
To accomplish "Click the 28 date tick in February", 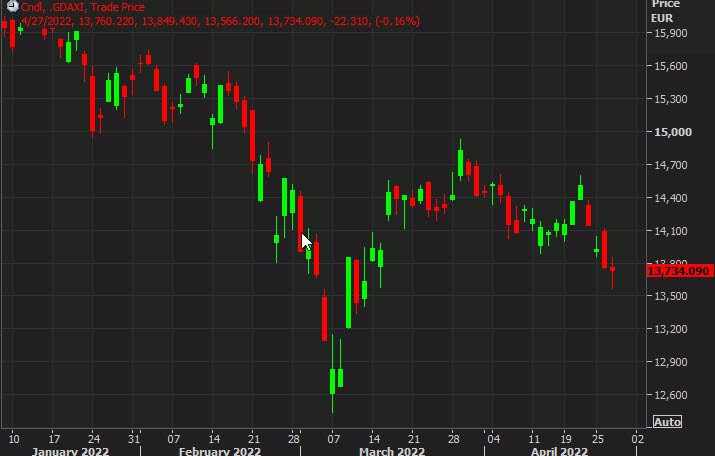I will point(293,439).
